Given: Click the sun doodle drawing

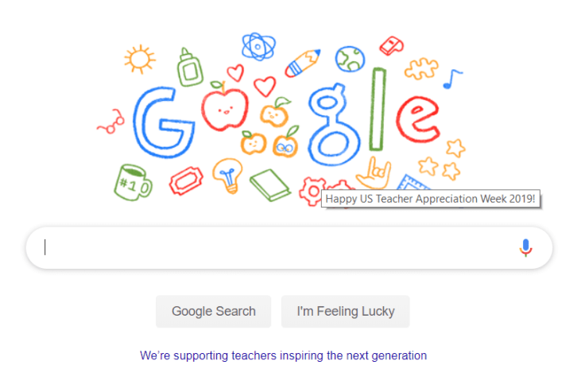Looking at the screenshot, I should tap(139, 59).
